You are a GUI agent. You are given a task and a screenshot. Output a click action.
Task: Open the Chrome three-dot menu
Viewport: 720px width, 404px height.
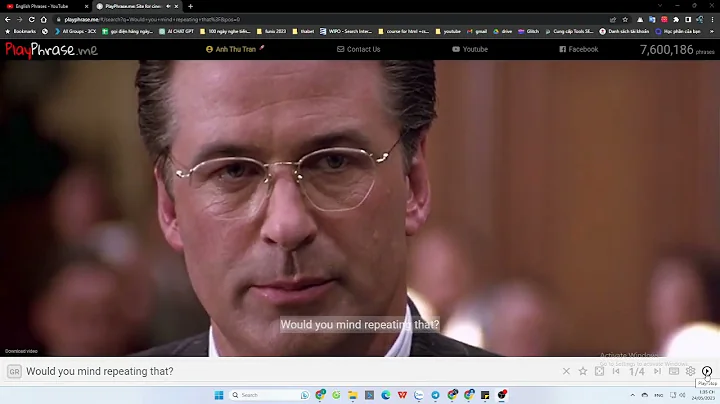(712, 19)
